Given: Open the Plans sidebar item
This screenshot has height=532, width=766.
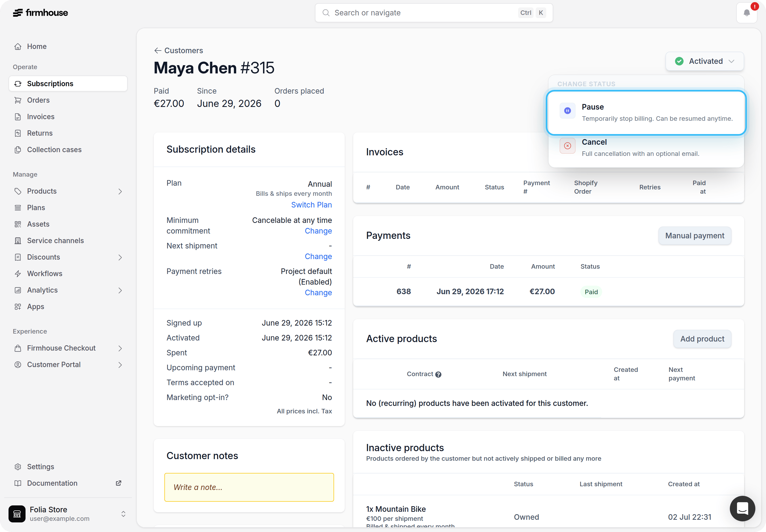Looking at the screenshot, I should [x=68, y=208].
